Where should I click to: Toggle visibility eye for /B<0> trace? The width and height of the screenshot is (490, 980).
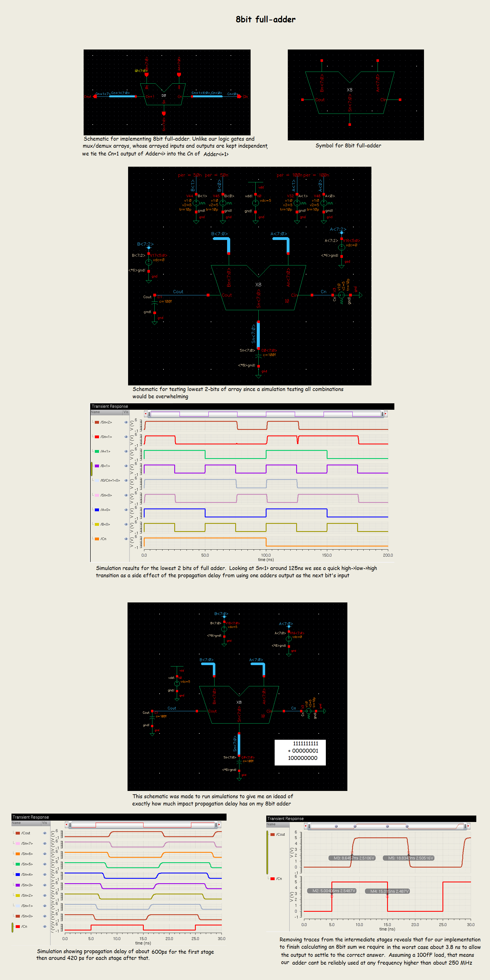126,524
